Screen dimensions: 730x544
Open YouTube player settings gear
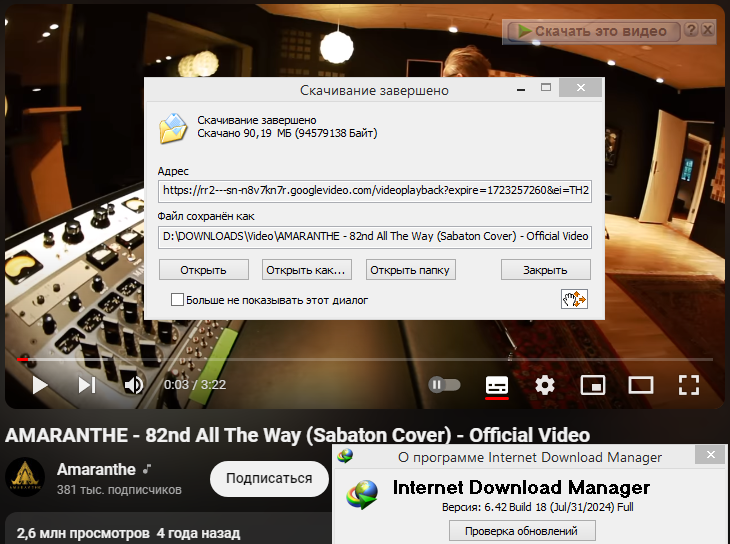[545, 386]
